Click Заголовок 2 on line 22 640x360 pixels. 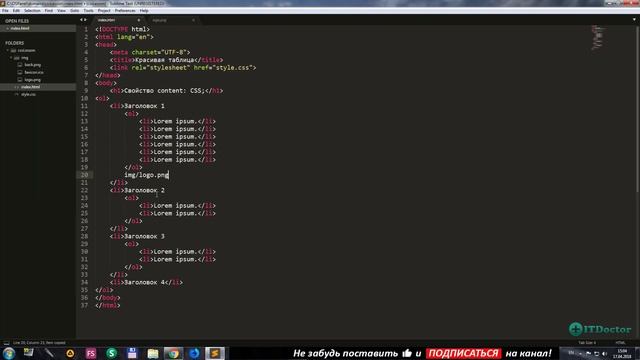pyautogui.click(x=144, y=190)
